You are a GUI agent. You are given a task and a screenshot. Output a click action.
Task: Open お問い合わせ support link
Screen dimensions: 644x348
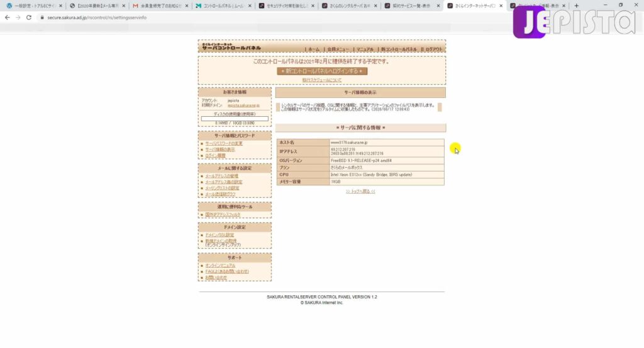pos(216,278)
